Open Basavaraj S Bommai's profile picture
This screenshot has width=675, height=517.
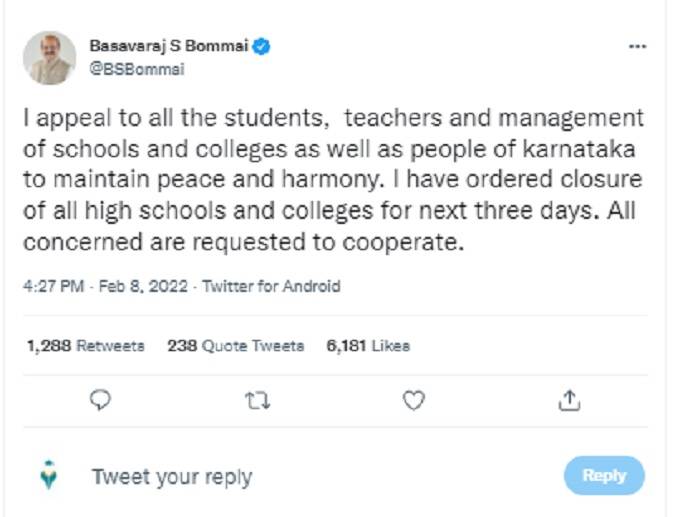(x=48, y=58)
